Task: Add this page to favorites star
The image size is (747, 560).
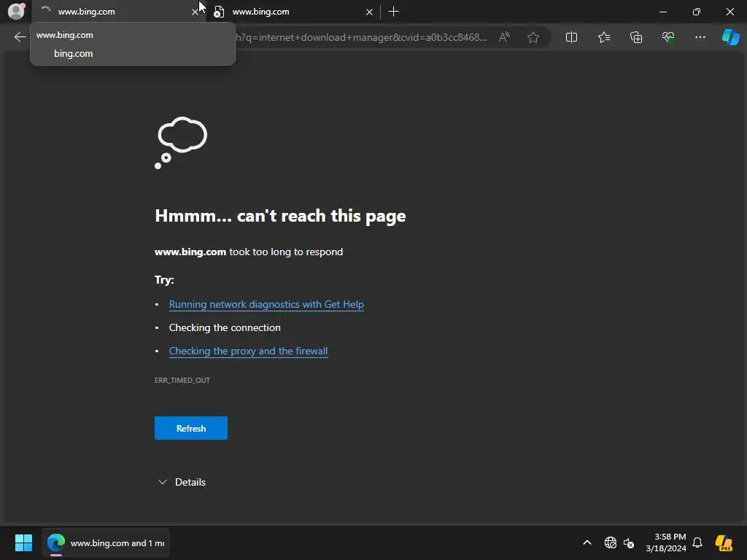Action: pyautogui.click(x=533, y=37)
